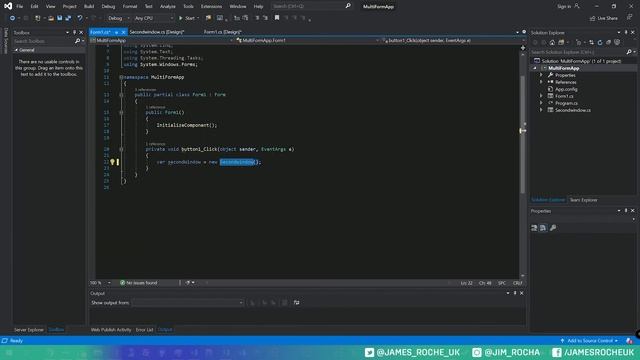Open the Debug menu
640x360 pixels.
coord(108,6)
